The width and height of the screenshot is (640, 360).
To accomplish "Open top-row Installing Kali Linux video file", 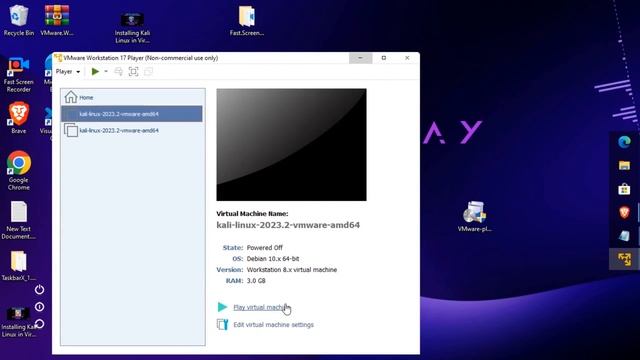I will pyautogui.click(x=132, y=28).
